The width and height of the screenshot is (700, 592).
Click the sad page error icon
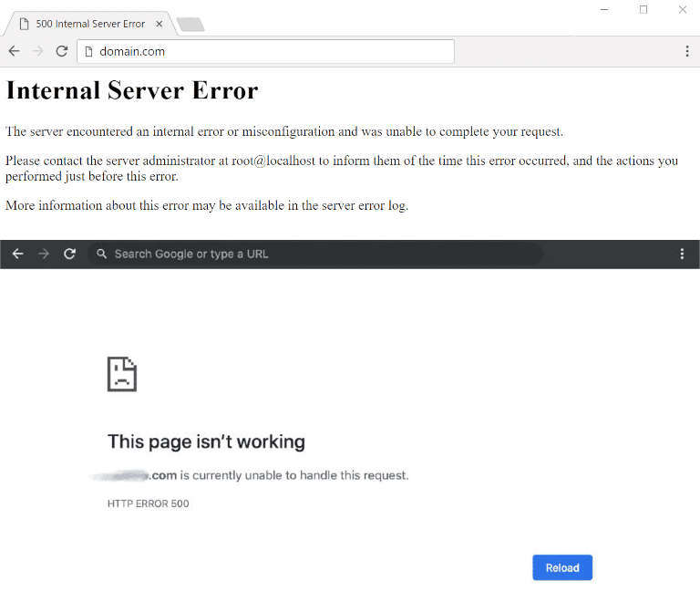tap(122, 374)
